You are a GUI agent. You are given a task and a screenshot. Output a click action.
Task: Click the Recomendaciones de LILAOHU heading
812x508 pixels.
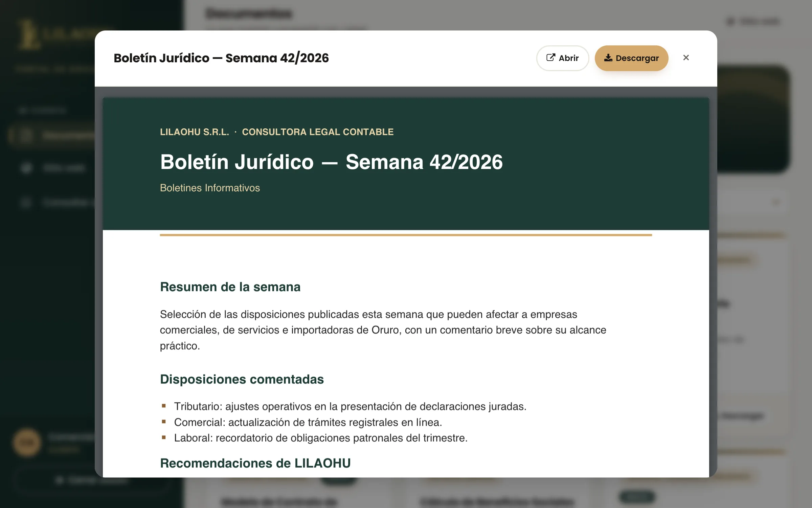click(x=255, y=463)
